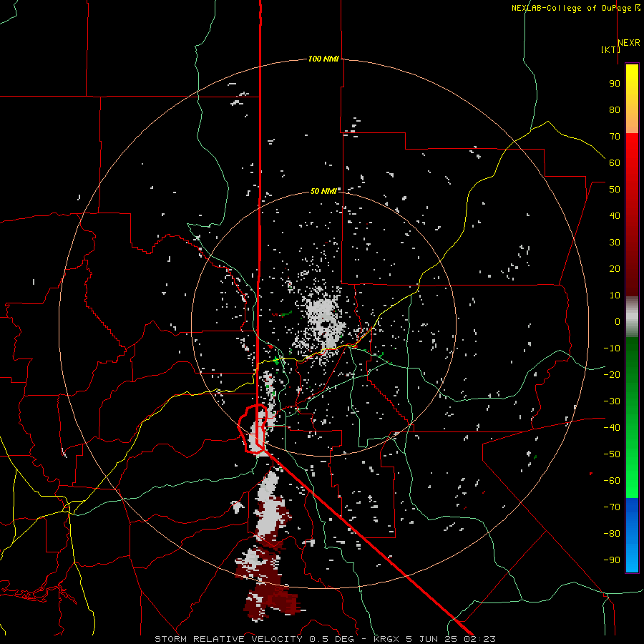Viewport: 644px width, 644px height.
Task: Click the positive 30 scale value
Action: 615,243
